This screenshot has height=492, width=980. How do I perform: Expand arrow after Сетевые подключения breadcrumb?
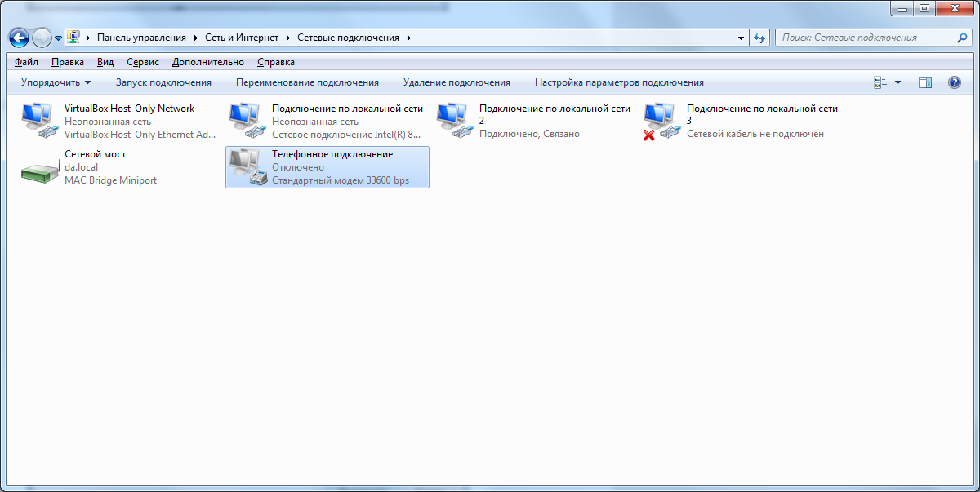tap(409, 38)
